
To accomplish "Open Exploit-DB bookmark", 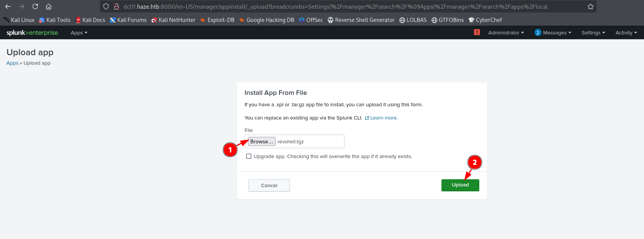I will (x=217, y=20).
